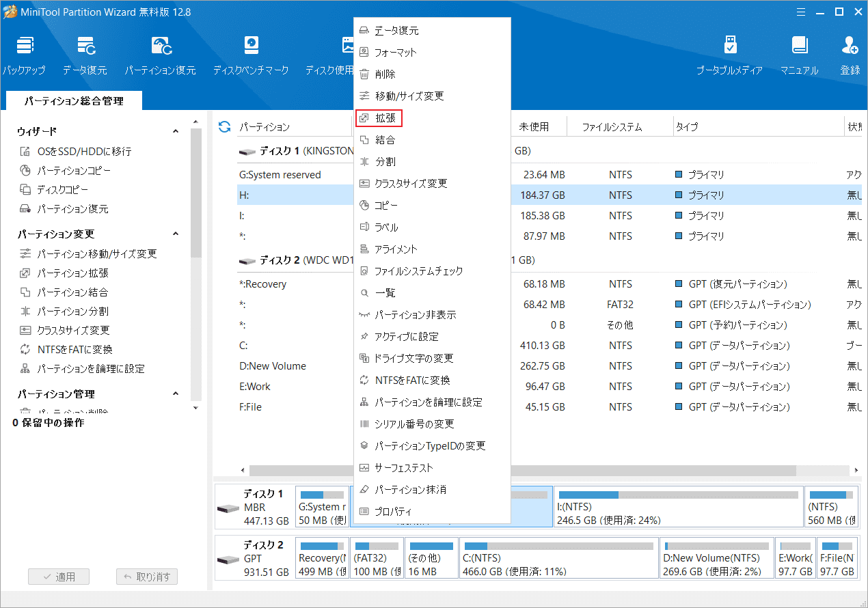
Task: Click sidebar scrollbar down arrow
Action: pos(195,408)
